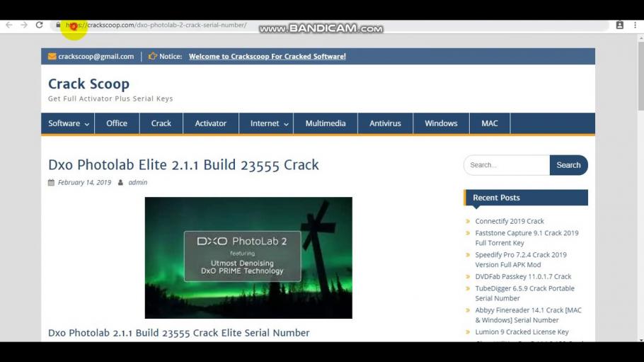
Task: Click the calendar icon by post date
Action: click(51, 182)
